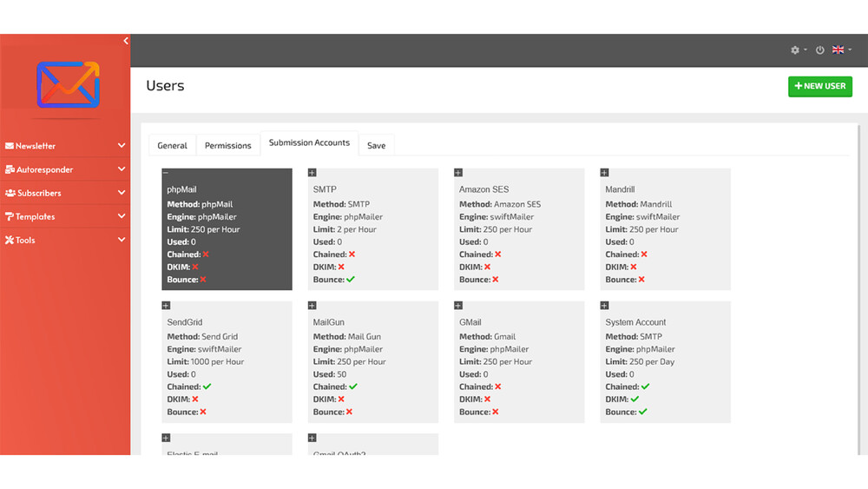Click the red Chained cross on Mandrill card
868x489 pixels.
[644, 254]
